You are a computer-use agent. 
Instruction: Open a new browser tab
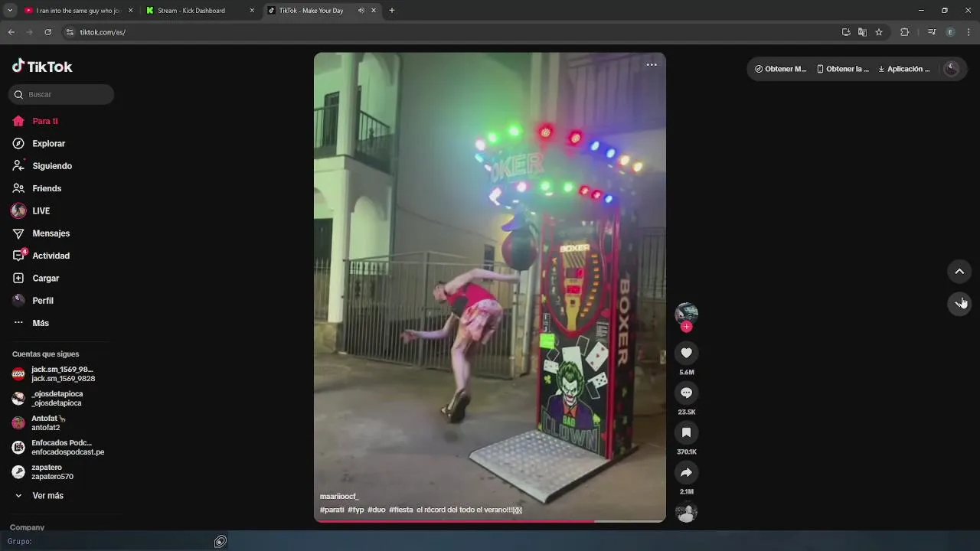(392, 11)
